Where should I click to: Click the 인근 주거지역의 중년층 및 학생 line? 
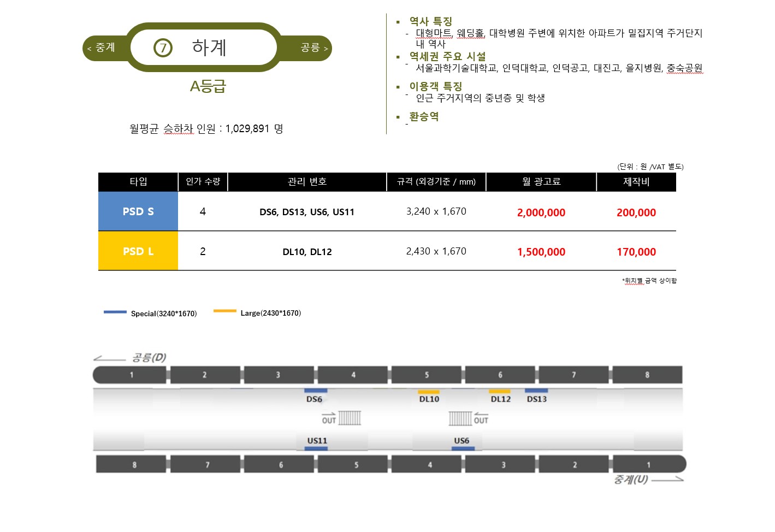point(480,98)
